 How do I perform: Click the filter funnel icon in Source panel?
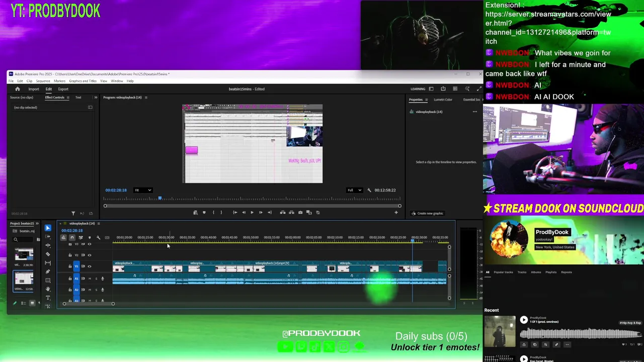tap(73, 213)
